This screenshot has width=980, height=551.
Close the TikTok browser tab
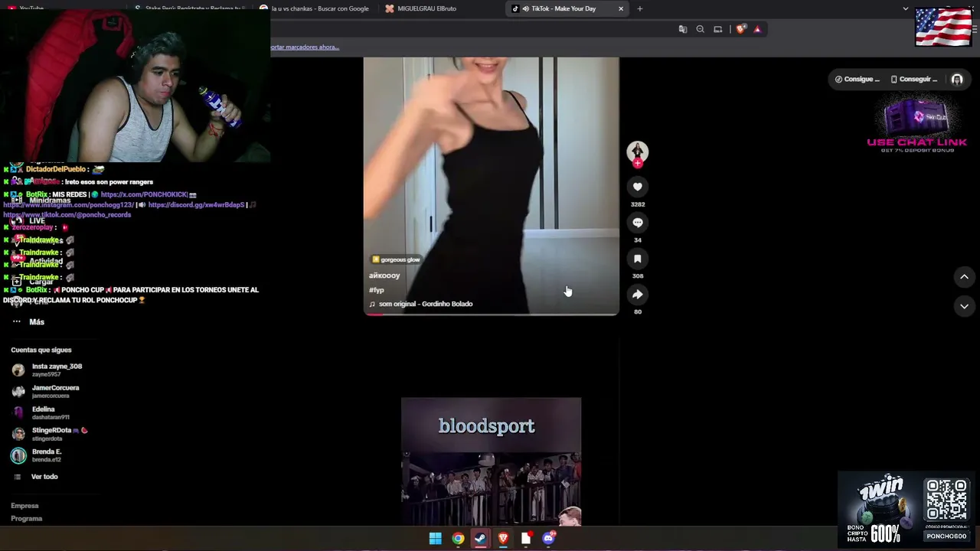click(x=621, y=8)
